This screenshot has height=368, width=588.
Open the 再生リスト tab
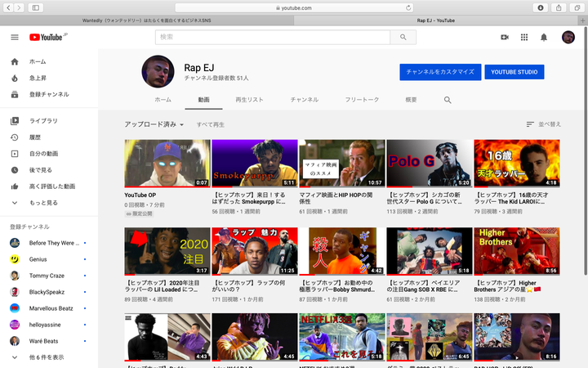249,100
